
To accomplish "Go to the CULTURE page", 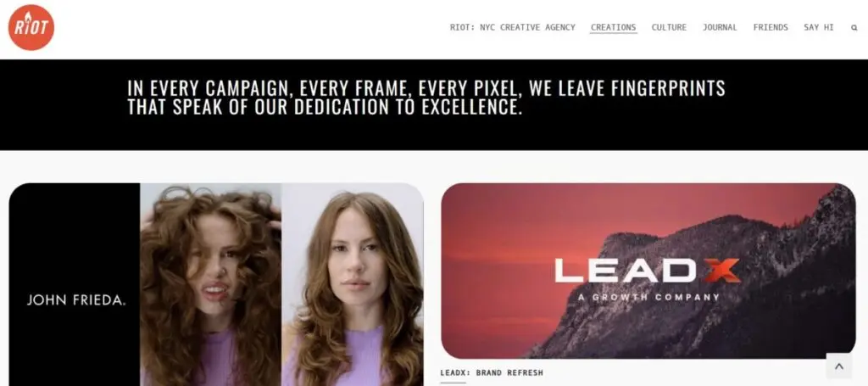I will click(669, 27).
